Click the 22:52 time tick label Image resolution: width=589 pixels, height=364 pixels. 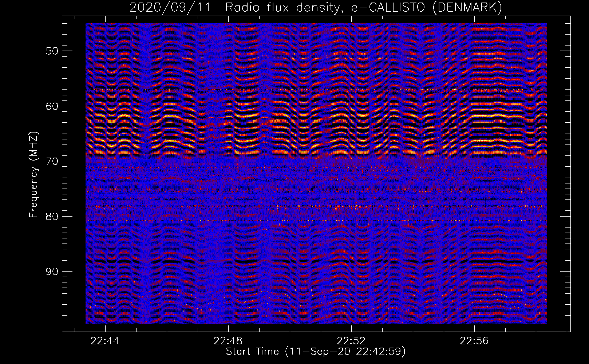(x=351, y=341)
